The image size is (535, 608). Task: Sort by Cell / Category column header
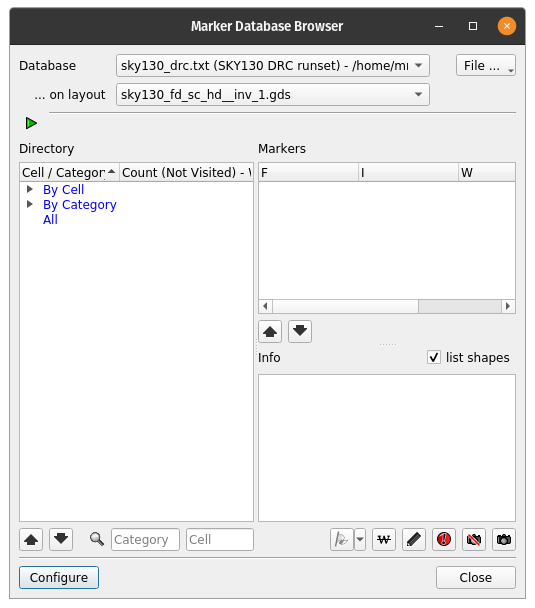click(69, 172)
